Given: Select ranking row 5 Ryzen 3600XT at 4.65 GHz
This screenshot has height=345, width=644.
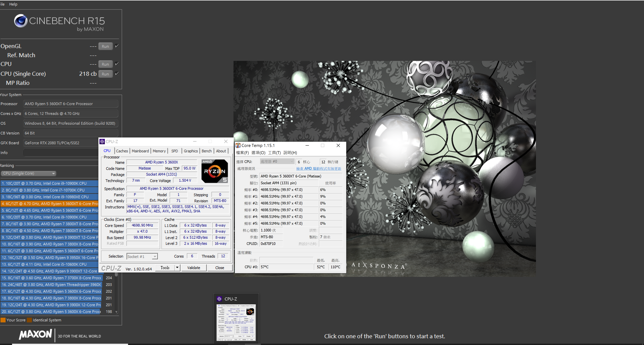Looking at the screenshot, I should tap(49, 210).
